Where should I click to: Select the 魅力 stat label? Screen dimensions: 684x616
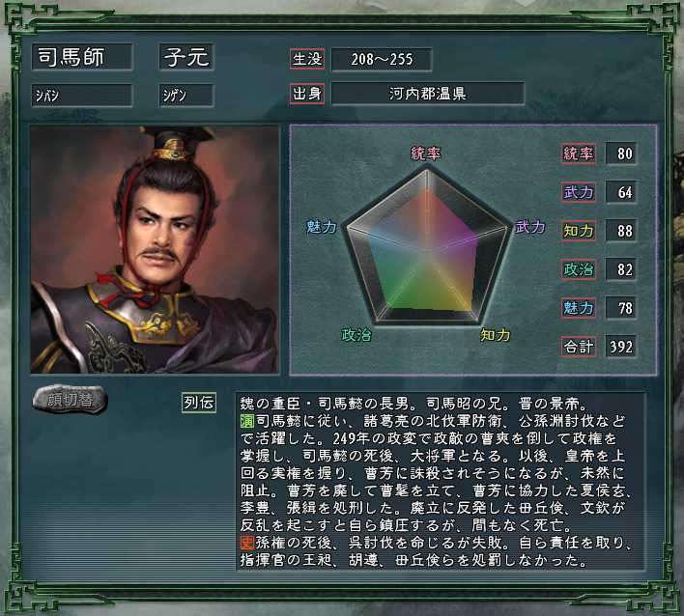click(x=579, y=308)
